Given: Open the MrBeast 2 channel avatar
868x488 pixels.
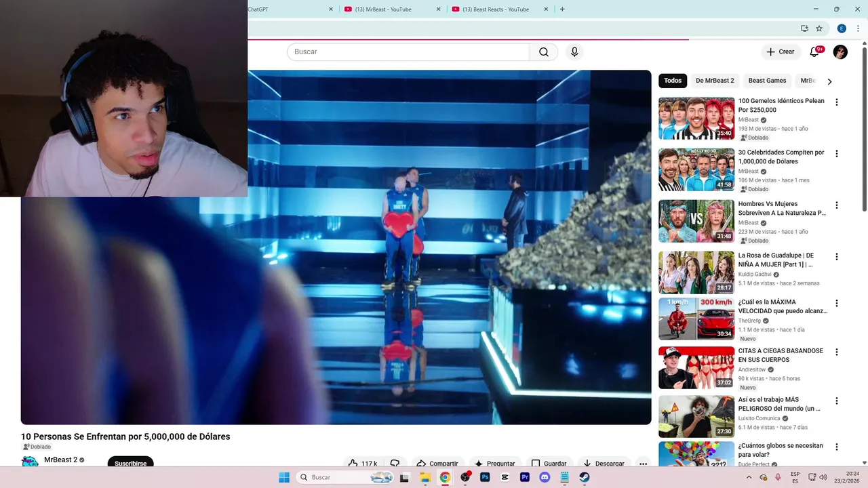Looking at the screenshot, I should (x=30, y=462).
